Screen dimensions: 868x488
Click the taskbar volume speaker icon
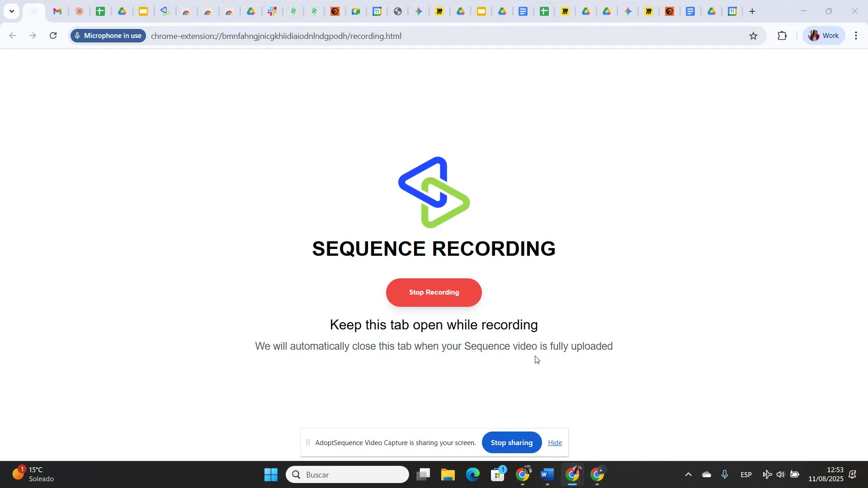click(781, 474)
